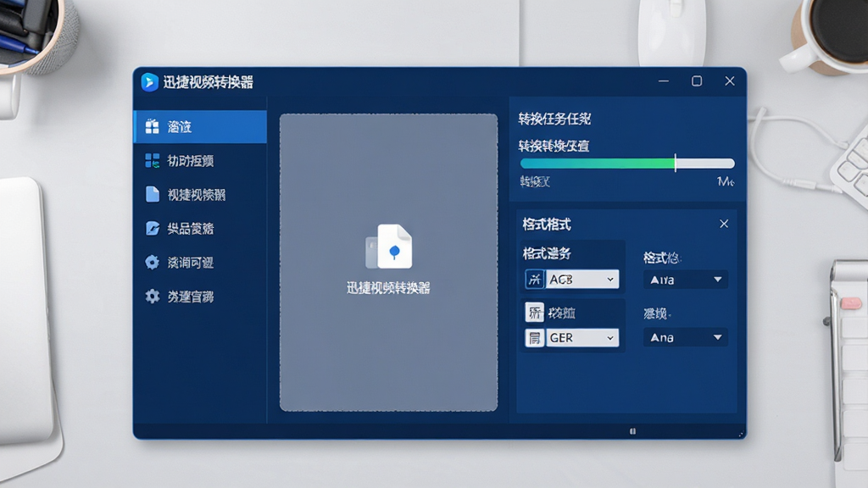
Task: Open the sidebar item with document icon
Action: (x=200, y=194)
